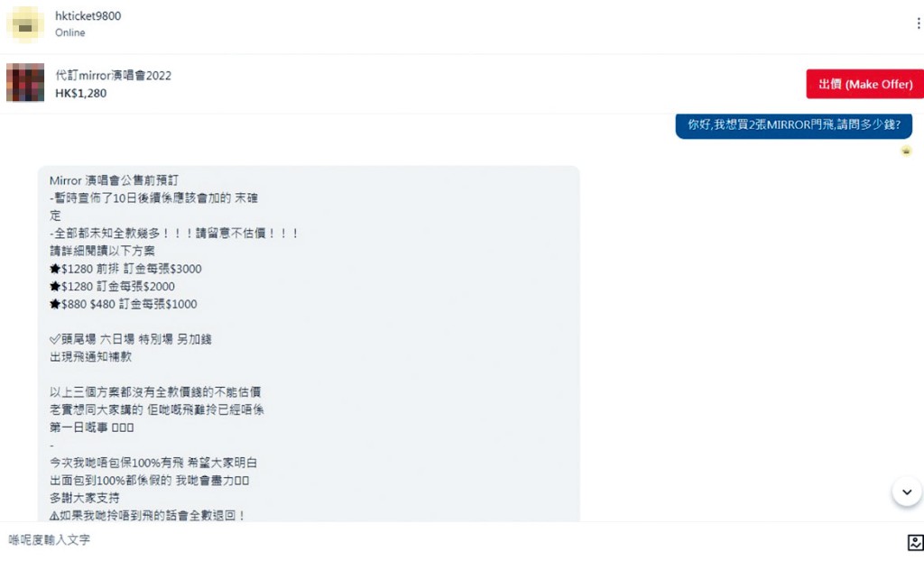Click the checkmark line '頭尾場 六日場 特別場 另加錢'
Viewport: 924px width, 561px height.
point(130,339)
